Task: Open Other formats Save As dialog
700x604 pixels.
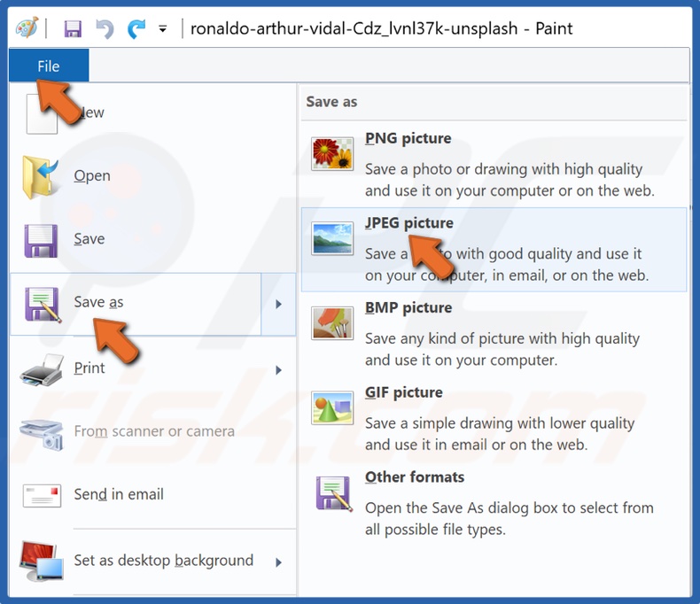Action: click(494, 503)
